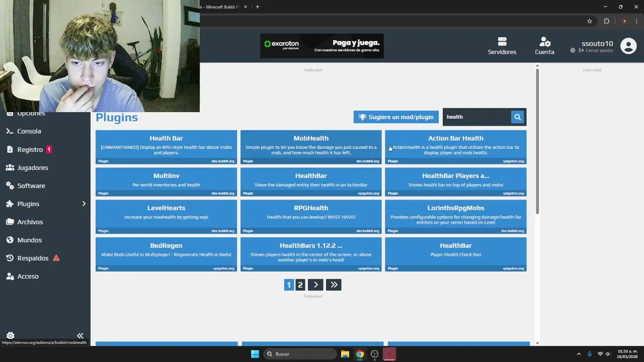Click the Registro document icon

point(10,149)
